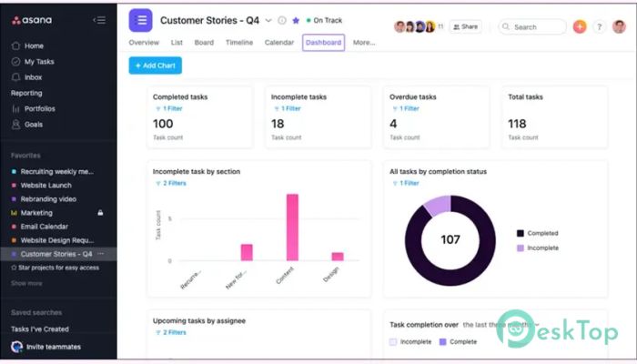This screenshot has width=637, height=364.
Task: Click Show more under Favorites
Action: [x=26, y=283]
